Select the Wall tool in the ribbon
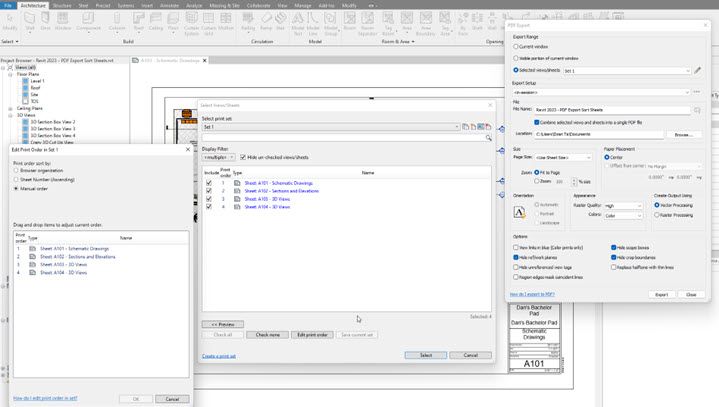719x407 pixels. click(30, 21)
